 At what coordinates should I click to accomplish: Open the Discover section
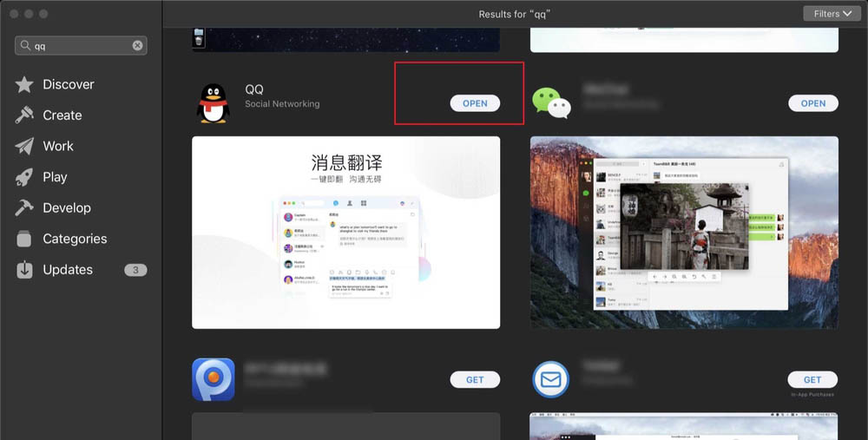coord(69,84)
